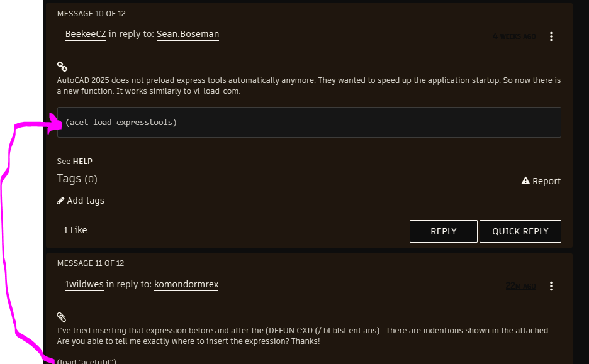The image size is (589, 364).
Task: Click the chain link icon in BeekeeCZ's post
Action: point(62,66)
